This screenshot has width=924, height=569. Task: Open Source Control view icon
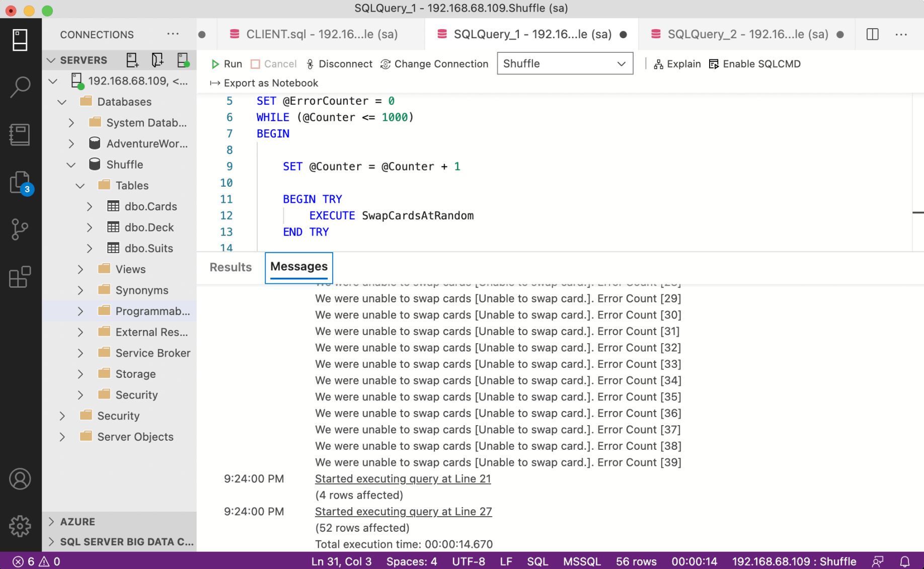point(20,229)
